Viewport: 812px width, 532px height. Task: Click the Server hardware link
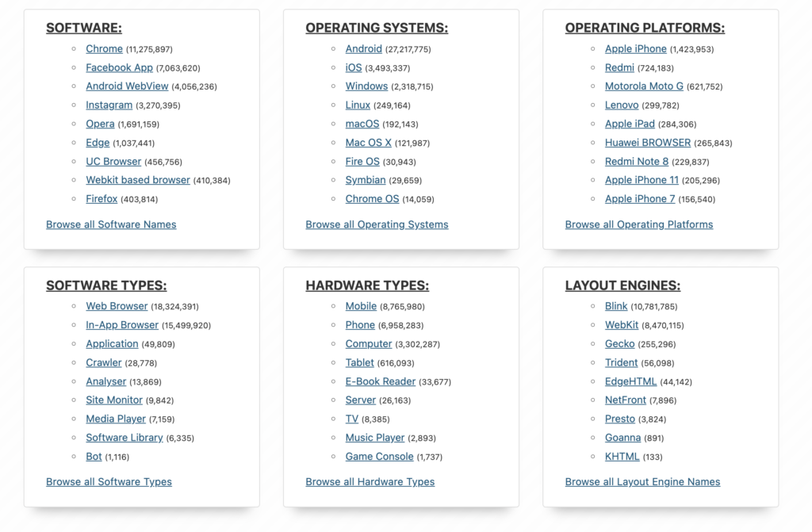tap(361, 400)
